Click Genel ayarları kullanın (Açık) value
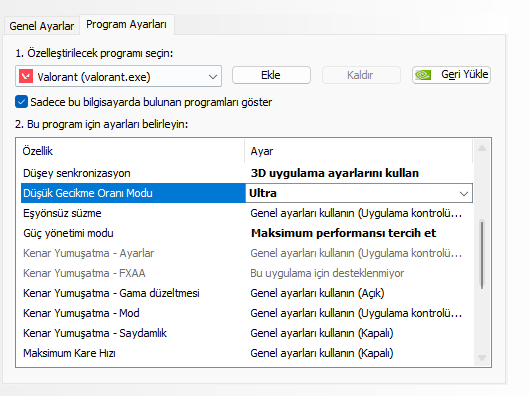The height and width of the screenshot is (396, 530). coord(317,293)
